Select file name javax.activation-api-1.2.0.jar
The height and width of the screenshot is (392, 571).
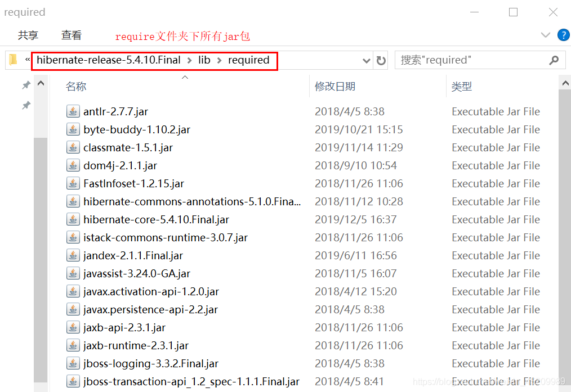click(x=151, y=291)
